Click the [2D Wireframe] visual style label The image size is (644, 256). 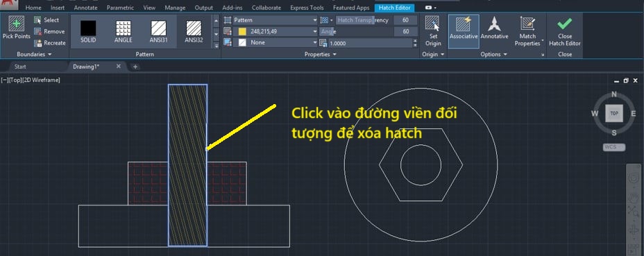[x=40, y=80]
